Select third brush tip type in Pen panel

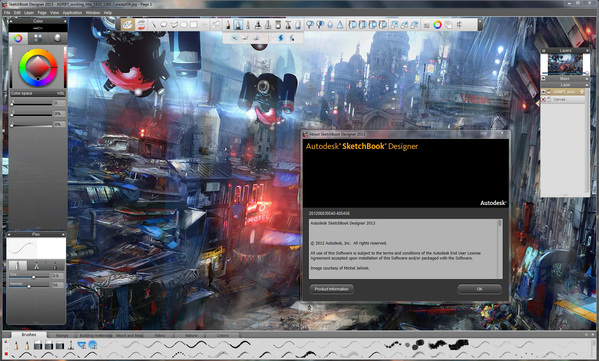(55, 265)
